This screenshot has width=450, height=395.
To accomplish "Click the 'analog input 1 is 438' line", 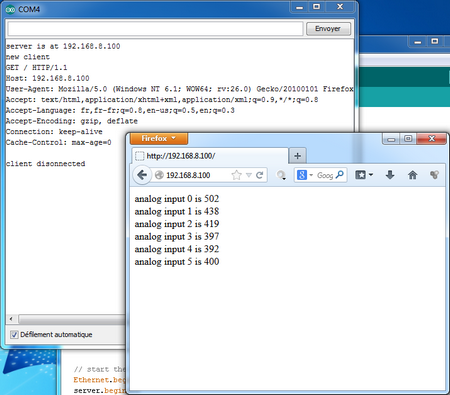I will [x=177, y=211].
